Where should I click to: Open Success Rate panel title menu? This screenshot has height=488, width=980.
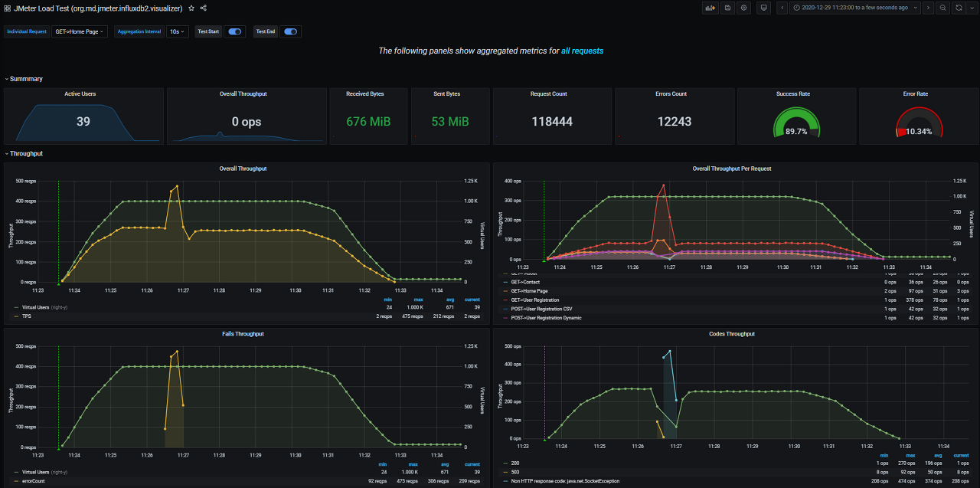(793, 93)
